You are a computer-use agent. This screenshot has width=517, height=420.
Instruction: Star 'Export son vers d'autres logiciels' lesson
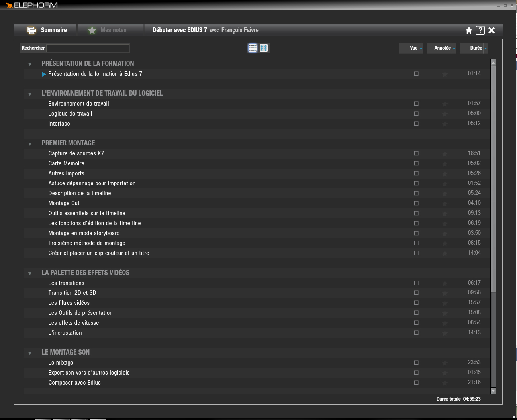[x=445, y=373]
